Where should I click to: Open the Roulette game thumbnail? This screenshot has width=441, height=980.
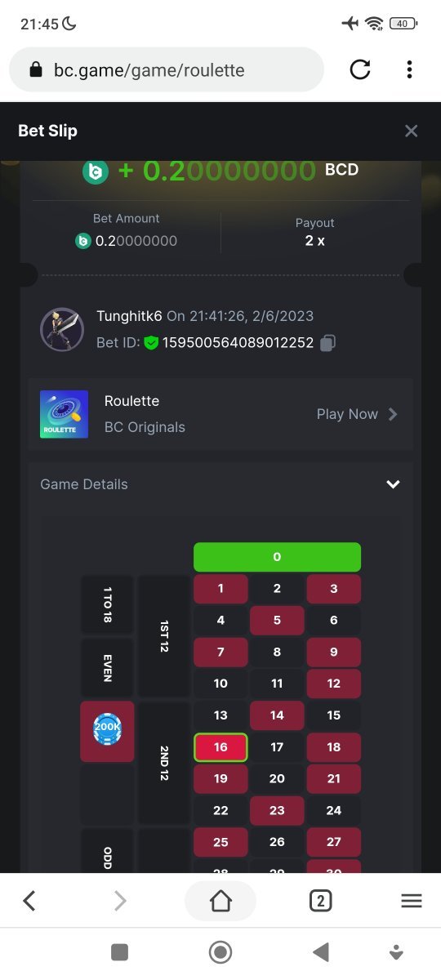(x=64, y=414)
